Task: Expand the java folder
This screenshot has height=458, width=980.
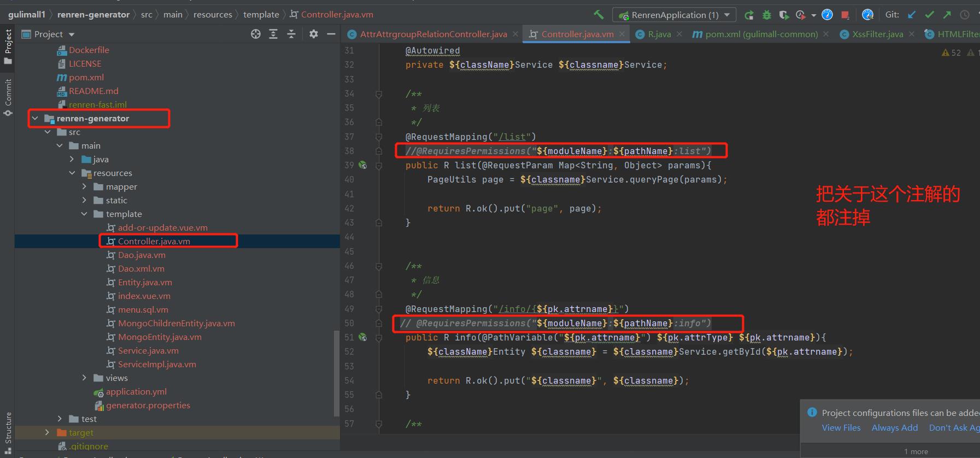Action: [x=72, y=159]
